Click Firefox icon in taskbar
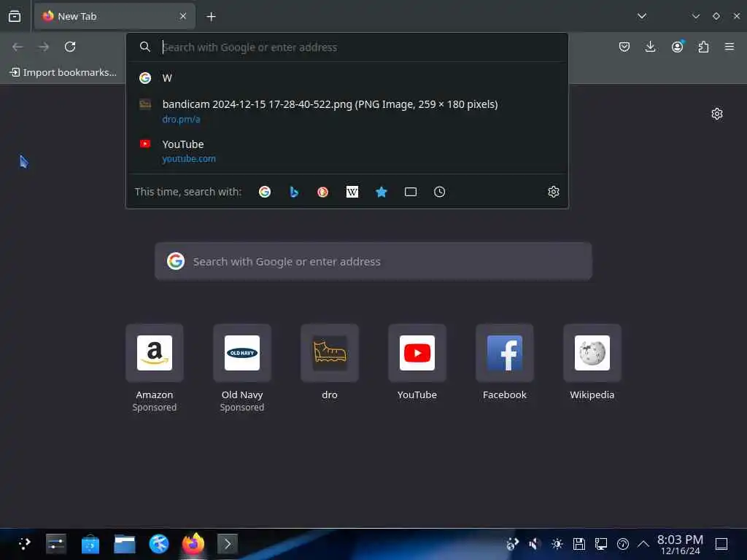Viewport: 747px width, 560px height. pyautogui.click(x=193, y=544)
